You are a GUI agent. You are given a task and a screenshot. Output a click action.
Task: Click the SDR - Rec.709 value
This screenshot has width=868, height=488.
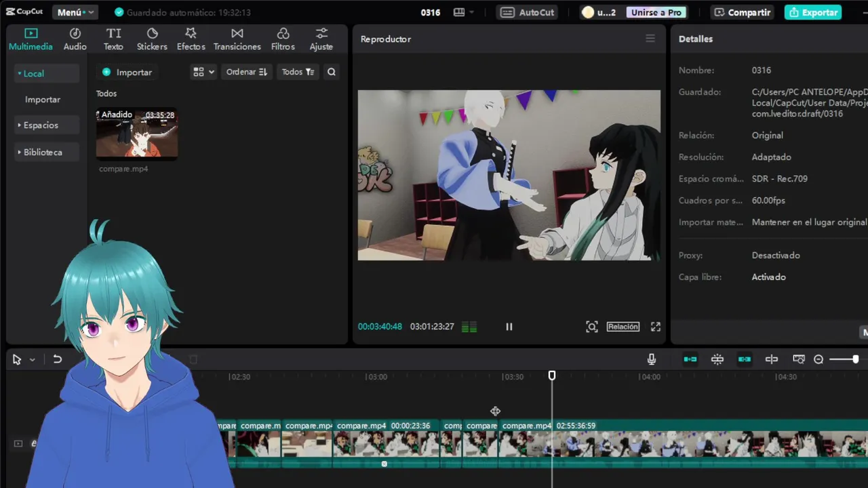[x=780, y=179]
